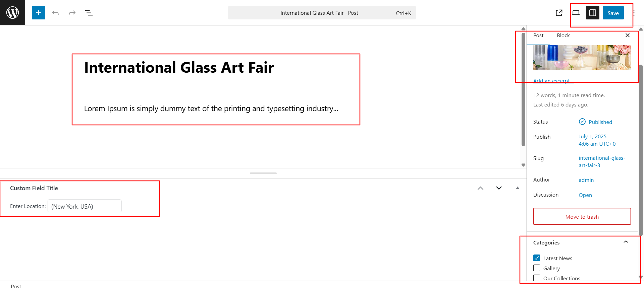This screenshot has height=291, width=644.
Task: Click the View Post external link icon
Action: pyautogui.click(x=559, y=13)
